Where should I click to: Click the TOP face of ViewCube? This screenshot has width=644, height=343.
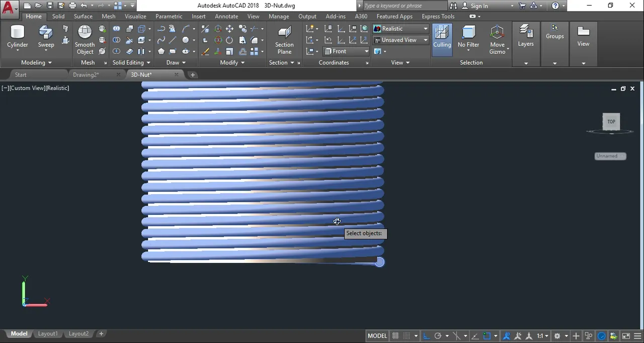pyautogui.click(x=611, y=121)
